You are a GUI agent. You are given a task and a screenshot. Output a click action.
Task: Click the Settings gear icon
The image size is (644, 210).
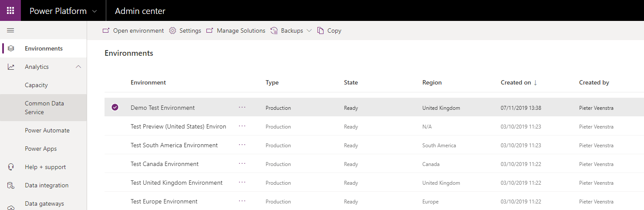(172, 30)
